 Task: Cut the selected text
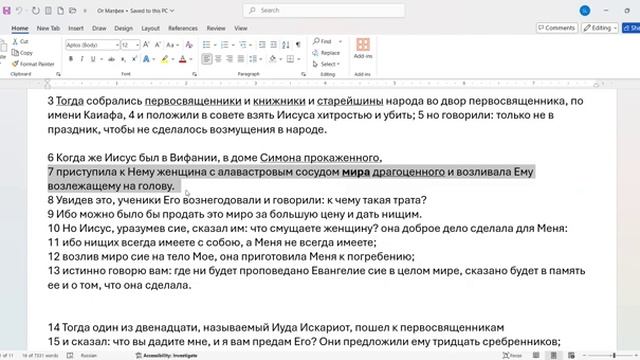tap(20, 41)
